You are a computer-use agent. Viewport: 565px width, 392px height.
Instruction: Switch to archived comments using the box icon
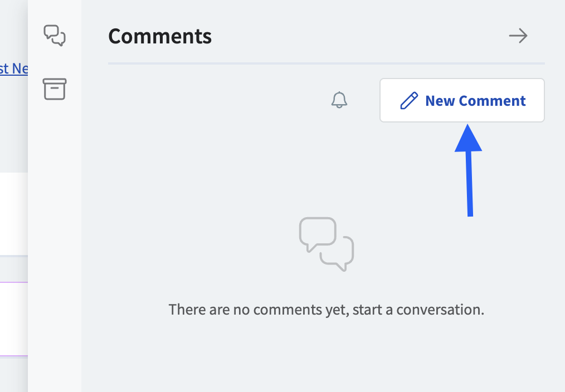[x=54, y=89]
